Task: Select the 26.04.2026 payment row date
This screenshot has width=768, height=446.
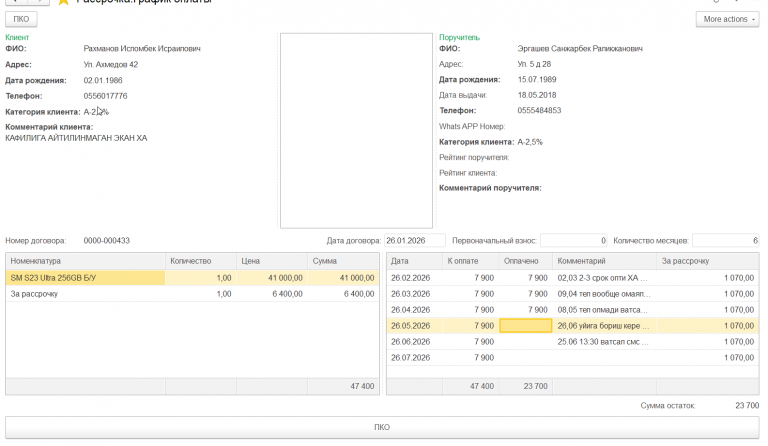Action: pos(410,310)
